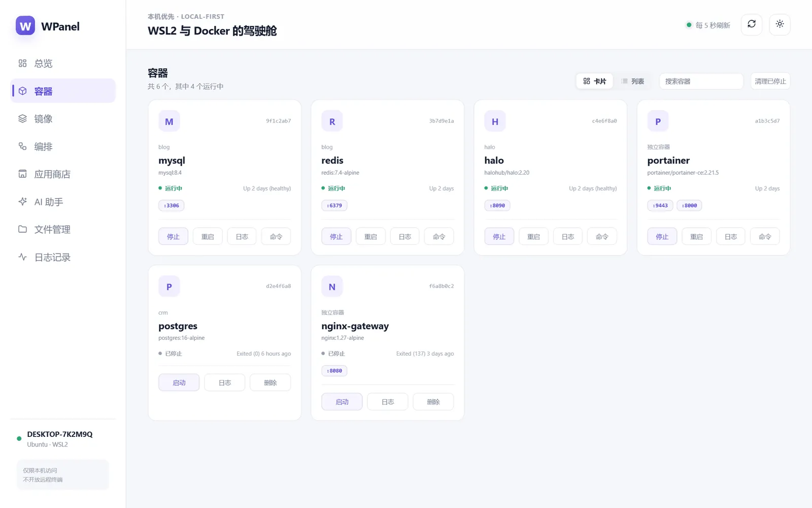Open the 文件管理 file manager page

pyautogui.click(x=63, y=230)
